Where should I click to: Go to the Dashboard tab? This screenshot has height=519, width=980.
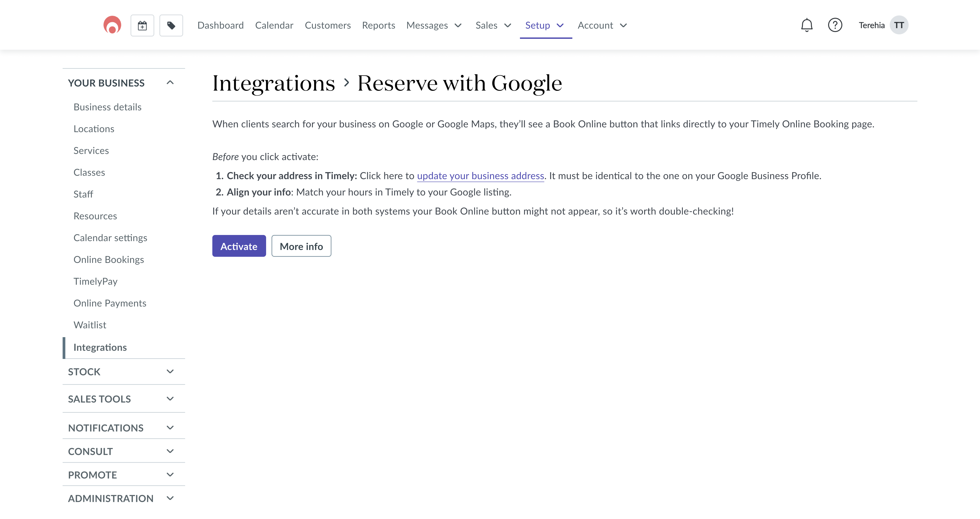click(220, 25)
